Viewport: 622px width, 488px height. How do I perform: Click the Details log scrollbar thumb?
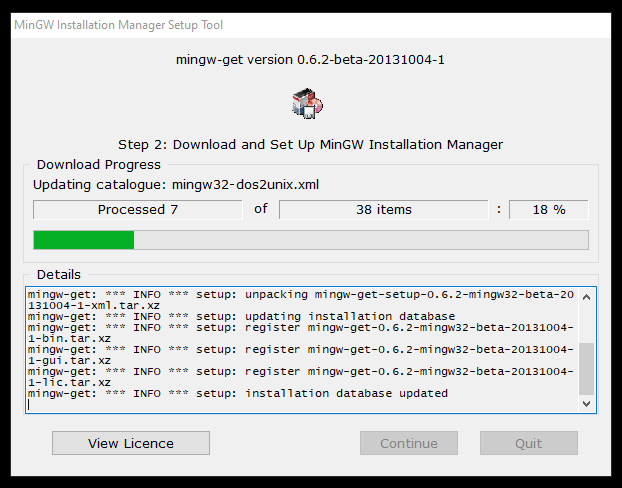(586, 369)
